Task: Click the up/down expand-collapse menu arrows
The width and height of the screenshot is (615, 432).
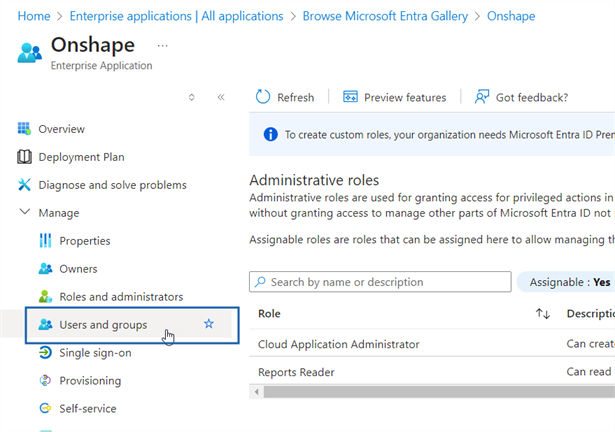Action: pyautogui.click(x=192, y=97)
